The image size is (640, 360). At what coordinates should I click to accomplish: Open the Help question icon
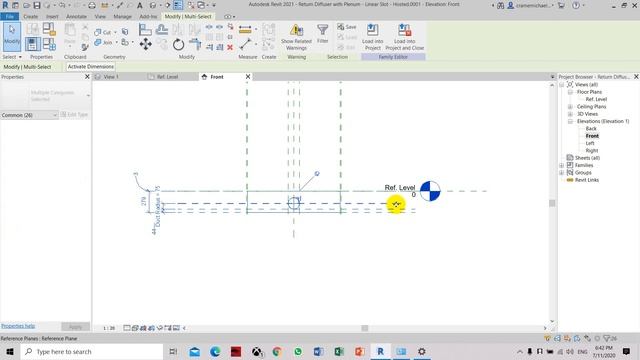pyautogui.click(x=576, y=5)
